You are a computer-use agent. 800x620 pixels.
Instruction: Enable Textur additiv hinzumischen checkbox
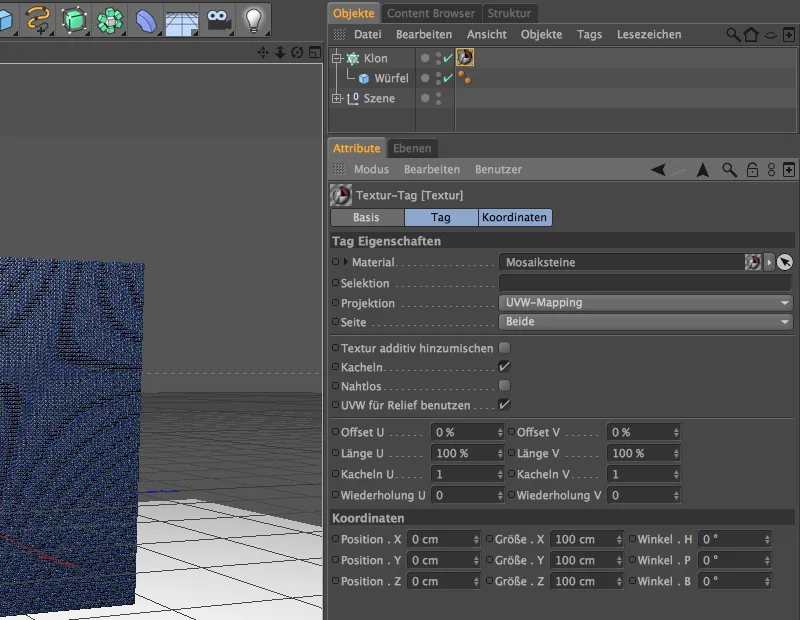(x=504, y=348)
